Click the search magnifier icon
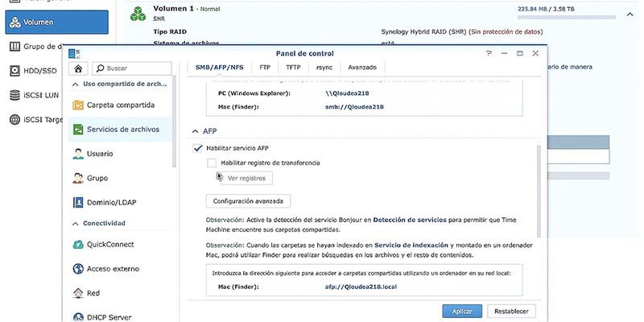 click(100, 68)
